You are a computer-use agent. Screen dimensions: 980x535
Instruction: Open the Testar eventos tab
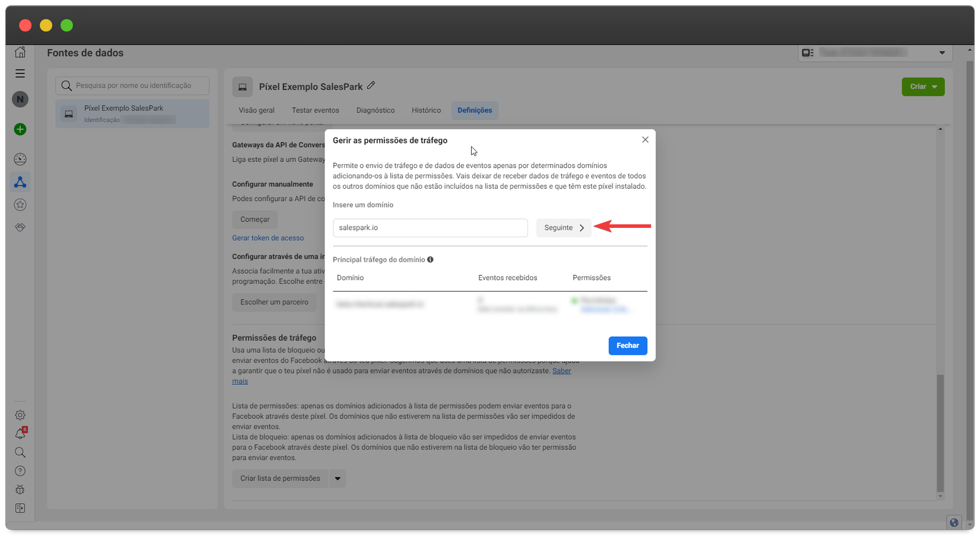pos(315,110)
